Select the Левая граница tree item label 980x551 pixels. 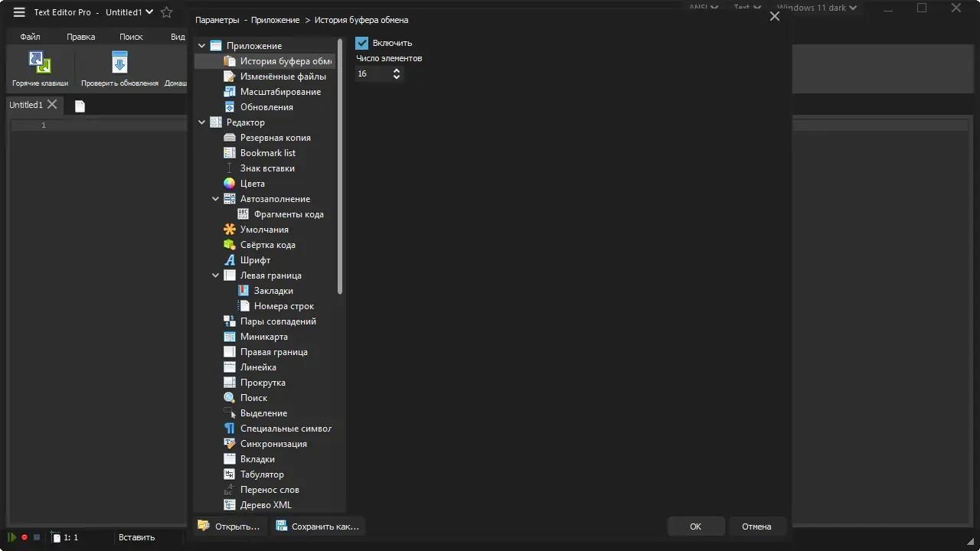click(271, 275)
